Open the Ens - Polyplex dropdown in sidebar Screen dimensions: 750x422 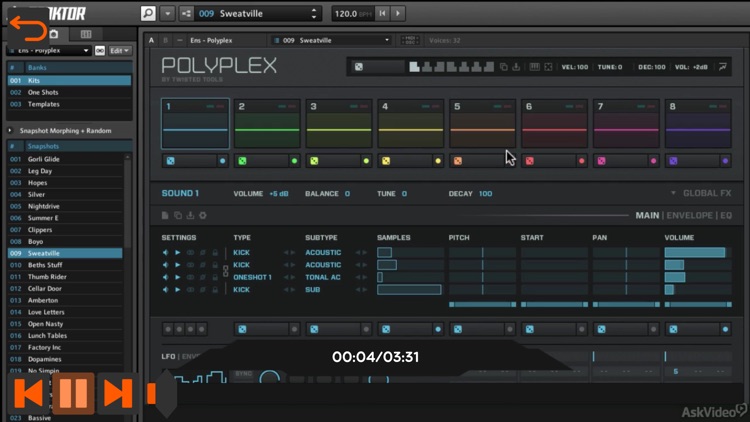pos(48,50)
